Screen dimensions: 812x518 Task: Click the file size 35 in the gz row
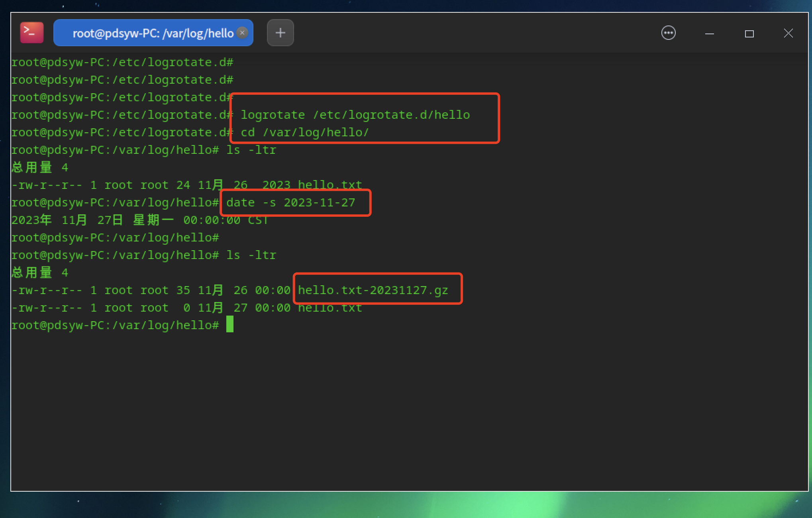click(183, 290)
